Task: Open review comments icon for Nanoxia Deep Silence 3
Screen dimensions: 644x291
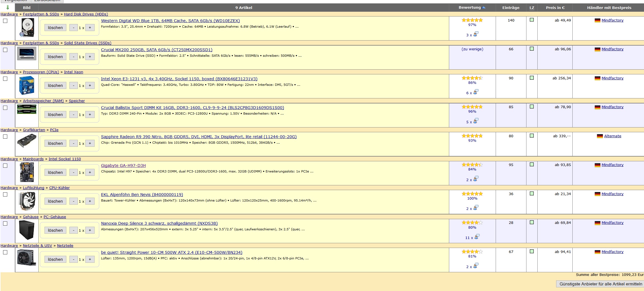Action: [x=477, y=236]
